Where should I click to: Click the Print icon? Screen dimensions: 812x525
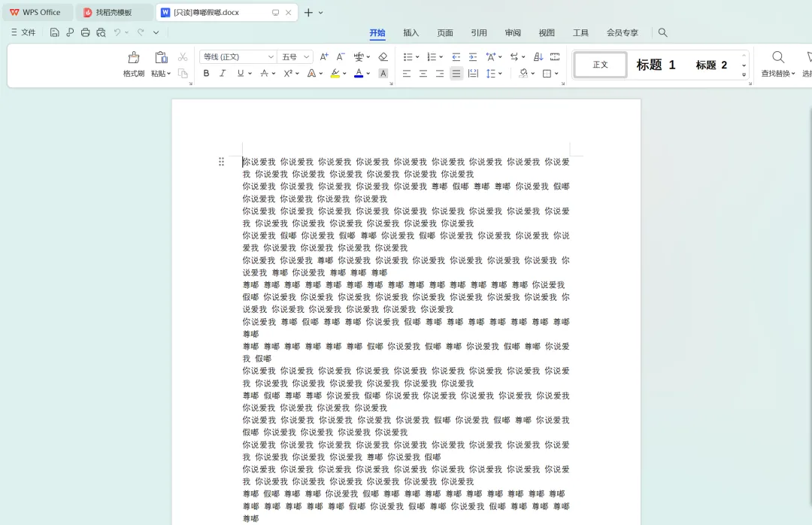(x=86, y=32)
